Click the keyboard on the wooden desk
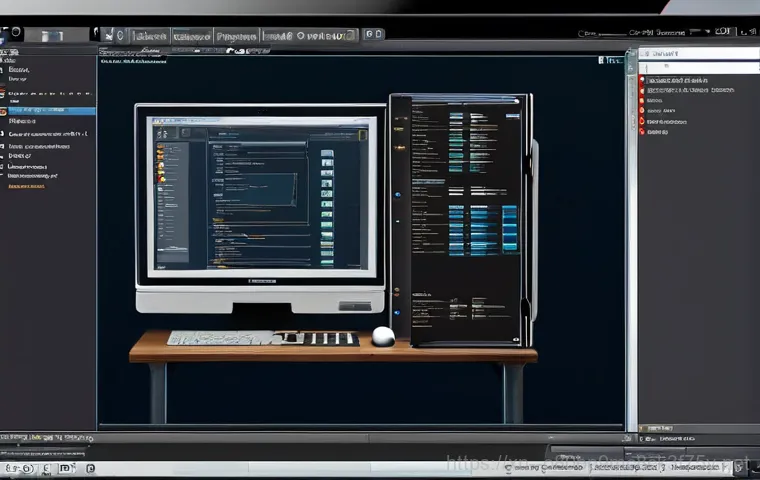Viewport: 760px width, 480px height. (x=262, y=338)
